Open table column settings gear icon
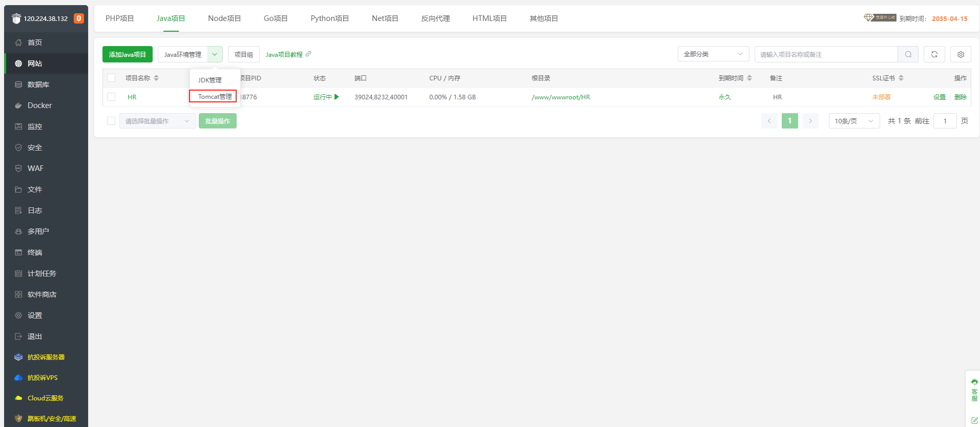Image resolution: width=980 pixels, height=427 pixels. pyautogui.click(x=961, y=54)
